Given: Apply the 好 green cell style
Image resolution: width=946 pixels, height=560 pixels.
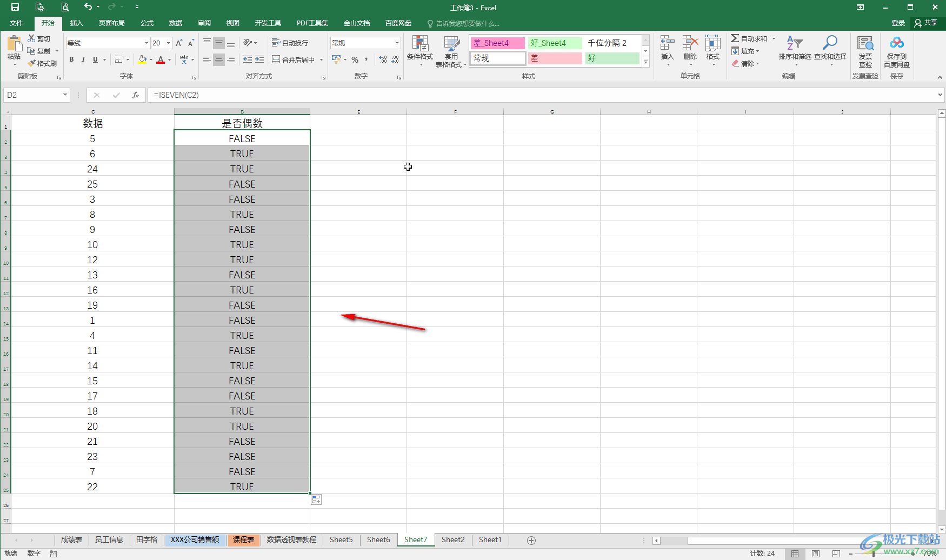Looking at the screenshot, I should click(612, 58).
